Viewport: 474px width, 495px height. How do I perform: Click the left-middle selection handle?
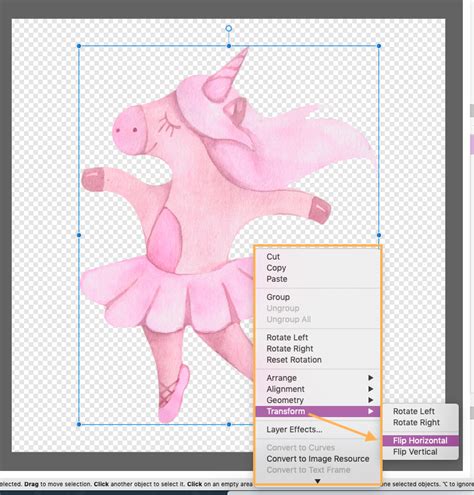(79, 235)
